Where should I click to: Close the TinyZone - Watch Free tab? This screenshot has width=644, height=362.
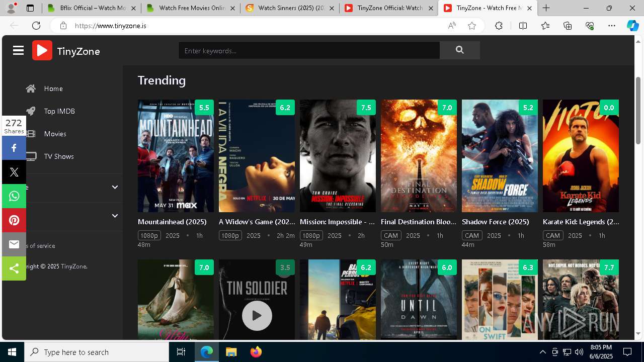[x=529, y=8]
